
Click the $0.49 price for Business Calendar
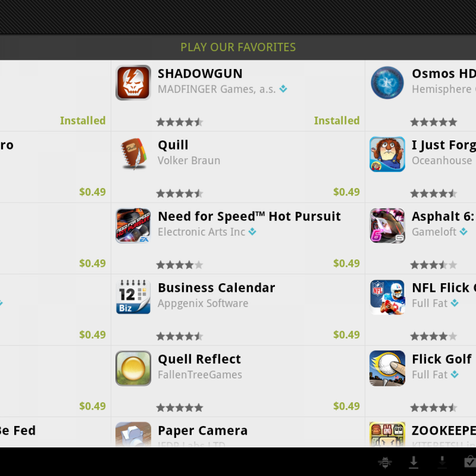346,335
